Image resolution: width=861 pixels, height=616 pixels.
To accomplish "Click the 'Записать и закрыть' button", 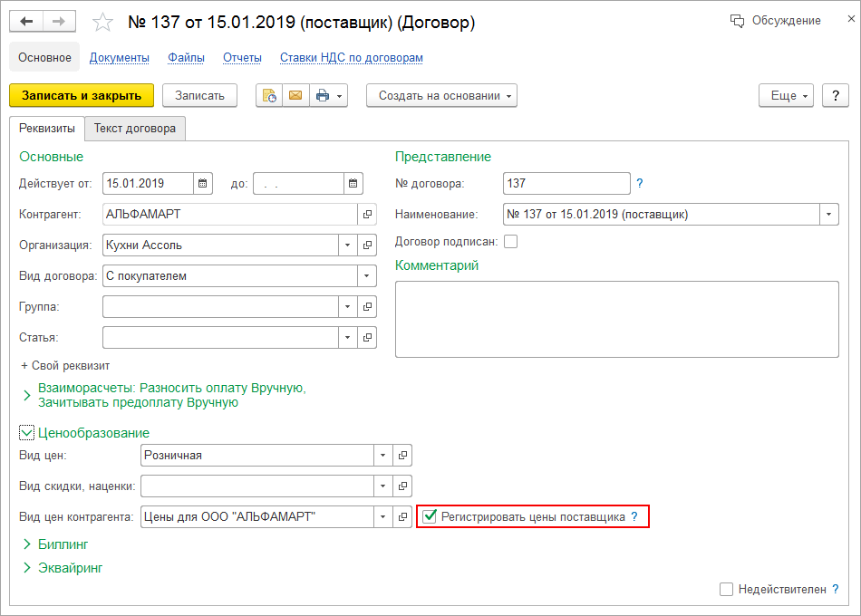I will click(82, 95).
